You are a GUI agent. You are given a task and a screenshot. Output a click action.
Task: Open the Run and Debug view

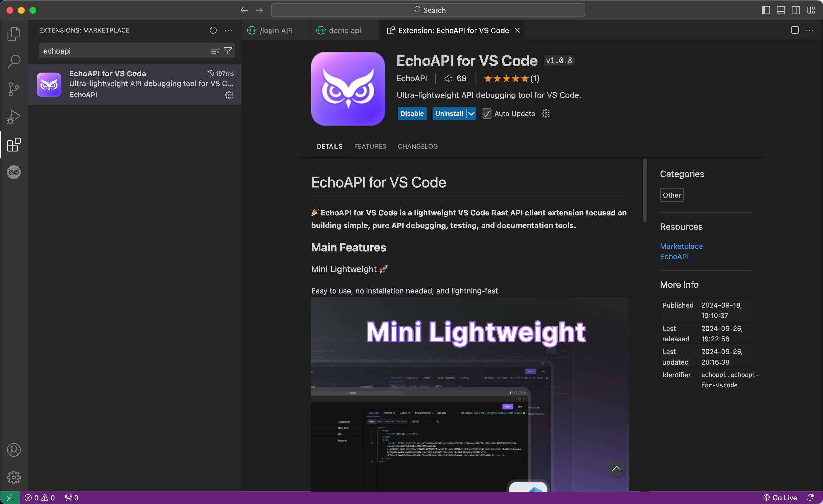click(x=14, y=117)
